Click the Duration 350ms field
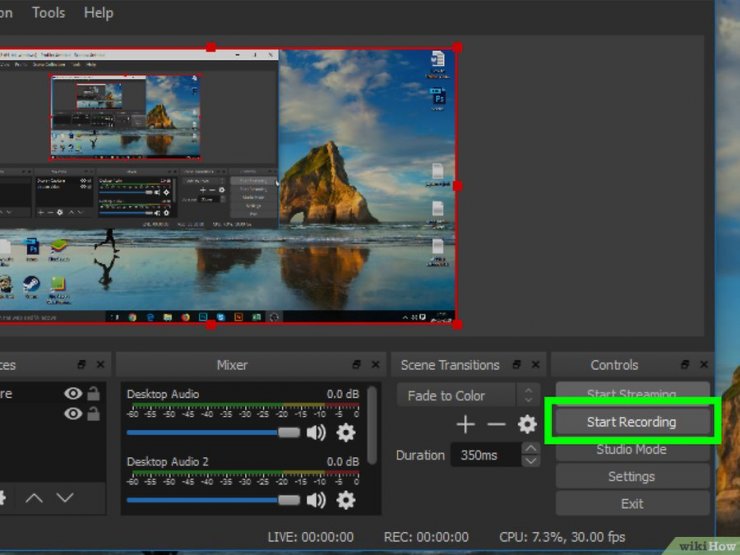Image resolution: width=740 pixels, height=555 pixels. pos(486,455)
